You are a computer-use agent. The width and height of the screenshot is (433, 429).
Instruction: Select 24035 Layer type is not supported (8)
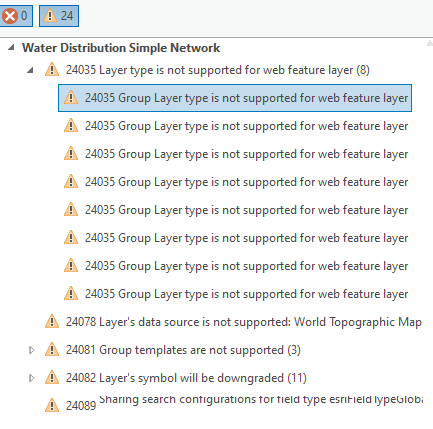click(x=218, y=70)
